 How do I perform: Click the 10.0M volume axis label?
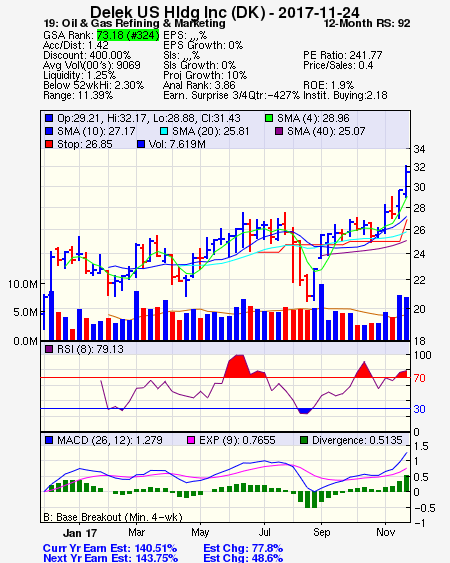coord(23,284)
